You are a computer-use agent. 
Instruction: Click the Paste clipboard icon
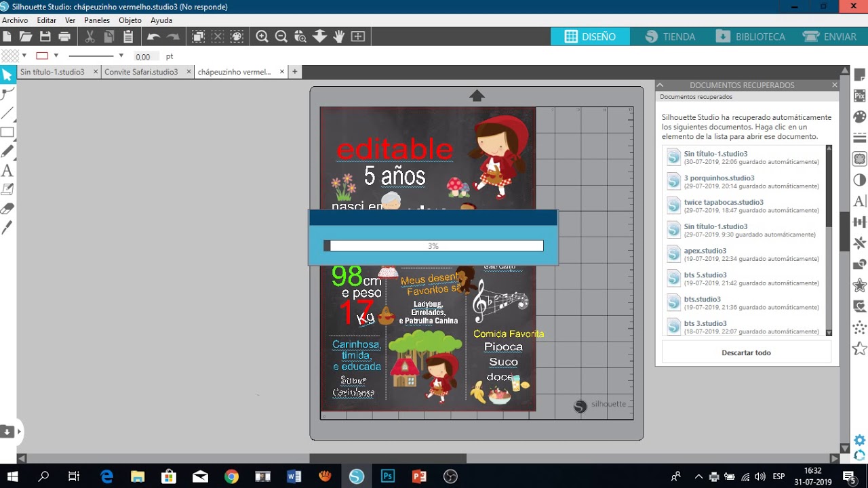coord(127,37)
